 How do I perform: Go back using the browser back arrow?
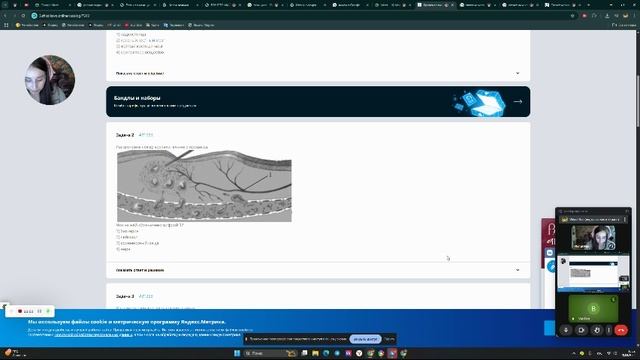(5, 16)
